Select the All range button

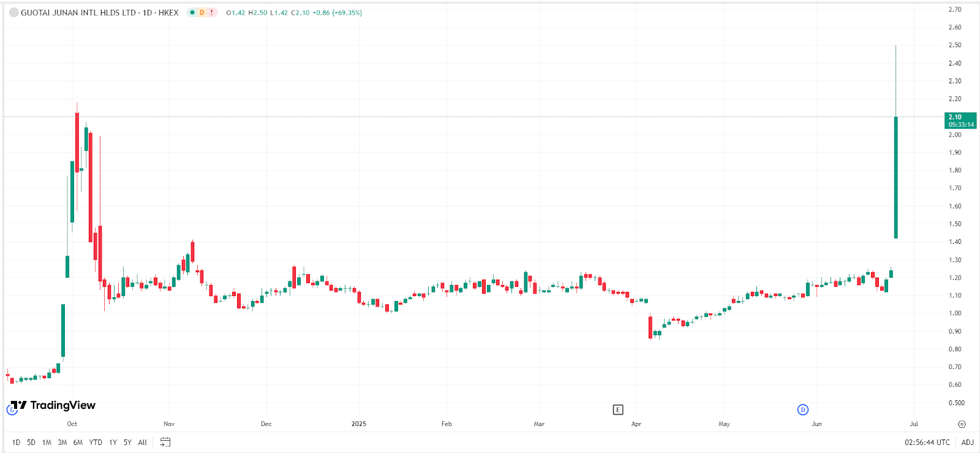(x=141, y=442)
